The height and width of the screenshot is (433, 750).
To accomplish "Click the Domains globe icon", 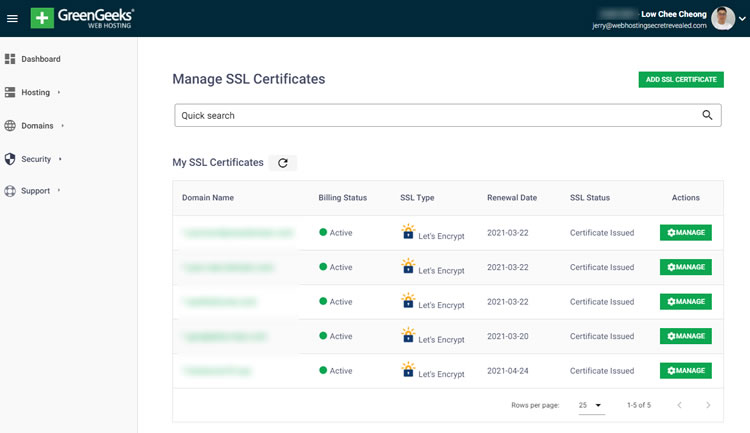I will click(x=10, y=126).
